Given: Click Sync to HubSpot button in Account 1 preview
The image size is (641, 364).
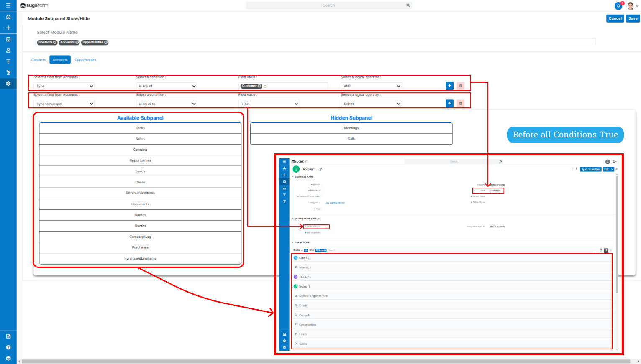Looking at the screenshot, I should 591,169.
